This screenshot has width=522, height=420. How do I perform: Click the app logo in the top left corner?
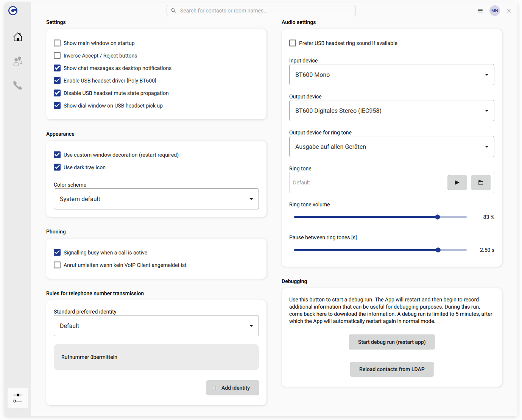pos(12,11)
